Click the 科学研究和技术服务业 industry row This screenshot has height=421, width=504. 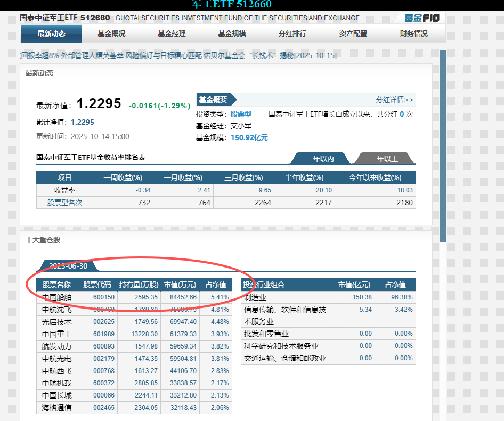coord(328,346)
